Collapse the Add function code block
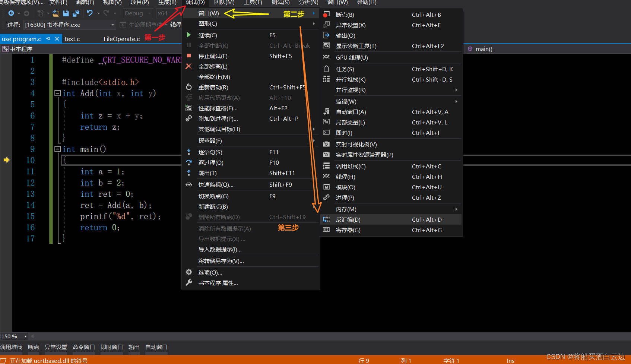 point(57,93)
